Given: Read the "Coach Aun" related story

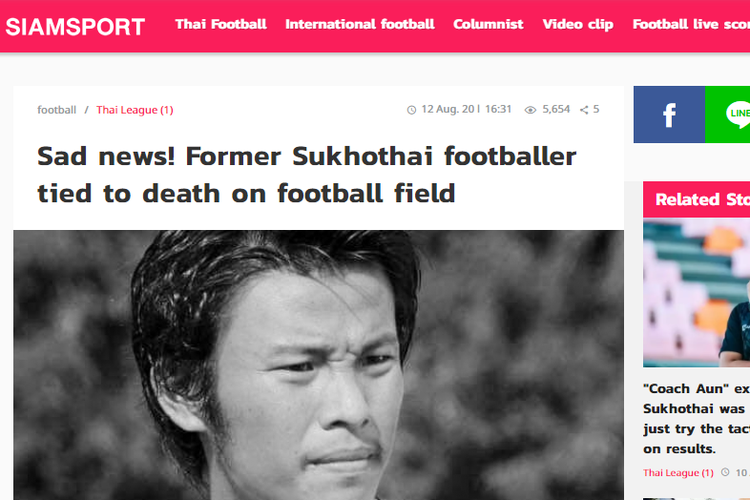Looking at the screenshot, I should 696,419.
